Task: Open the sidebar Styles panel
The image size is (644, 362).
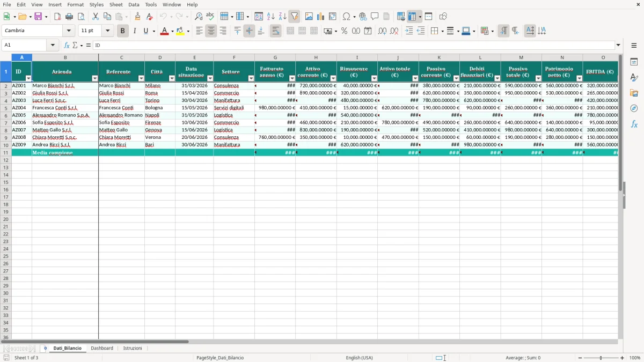Action: 634,78
